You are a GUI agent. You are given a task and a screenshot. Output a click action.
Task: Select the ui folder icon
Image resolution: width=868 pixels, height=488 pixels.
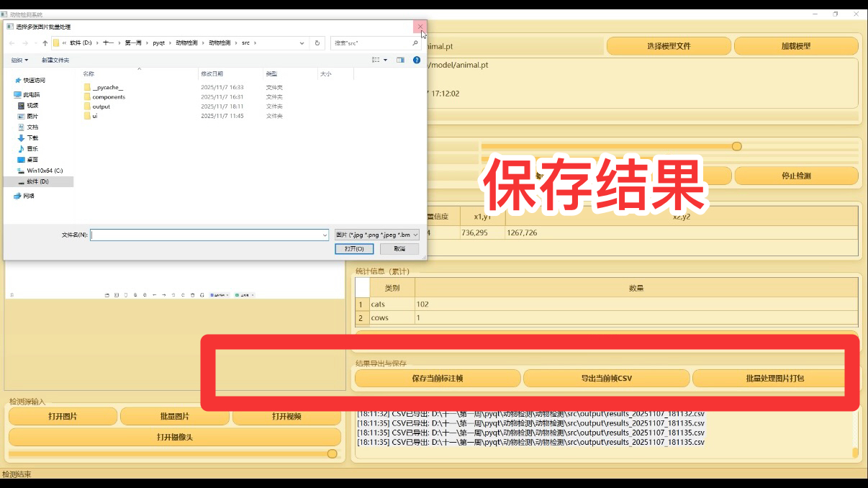click(87, 115)
